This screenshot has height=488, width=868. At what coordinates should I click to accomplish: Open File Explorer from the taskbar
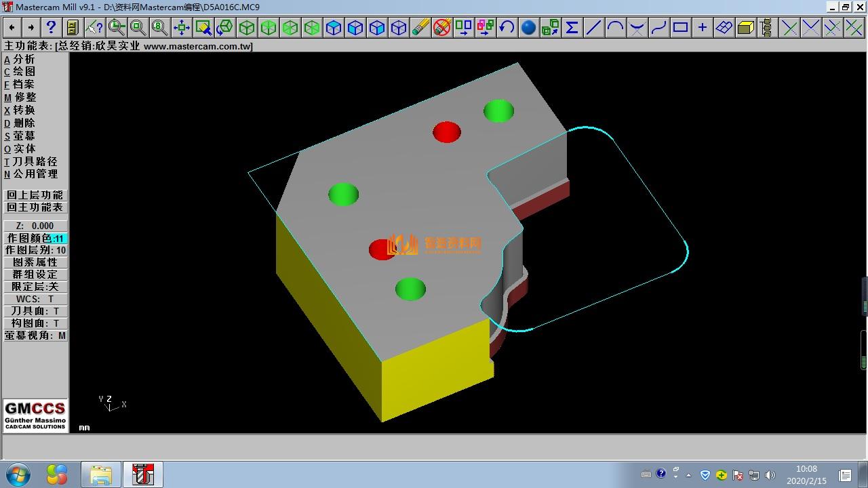tap(100, 474)
